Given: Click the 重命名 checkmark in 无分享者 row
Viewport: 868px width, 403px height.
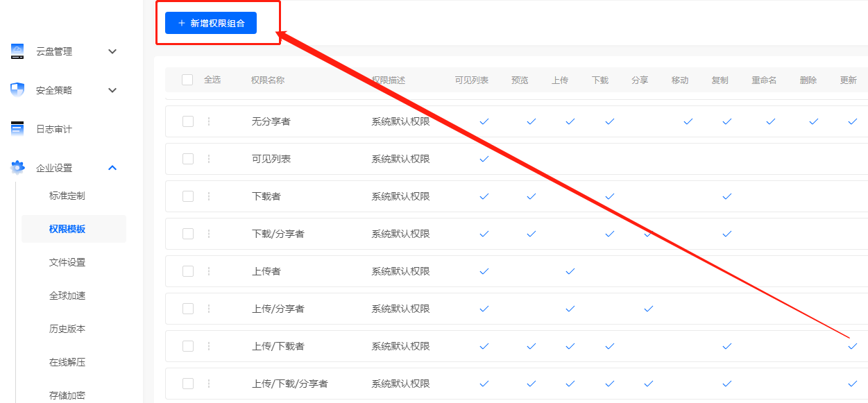Looking at the screenshot, I should click(771, 121).
